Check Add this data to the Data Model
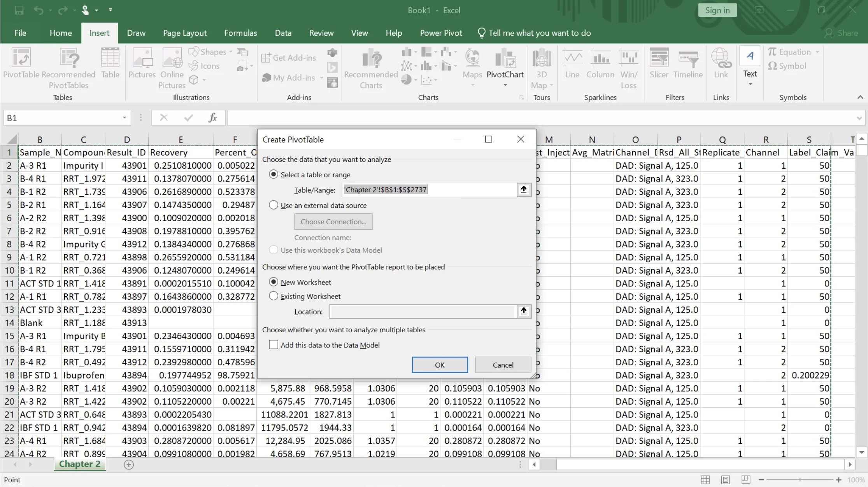Viewport: 868px width, 487px height. click(274, 345)
